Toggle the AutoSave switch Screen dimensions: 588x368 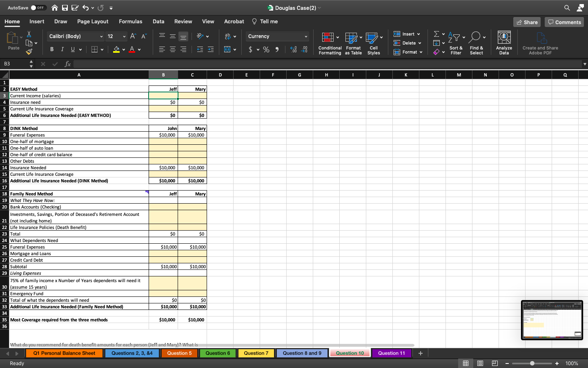(x=38, y=8)
